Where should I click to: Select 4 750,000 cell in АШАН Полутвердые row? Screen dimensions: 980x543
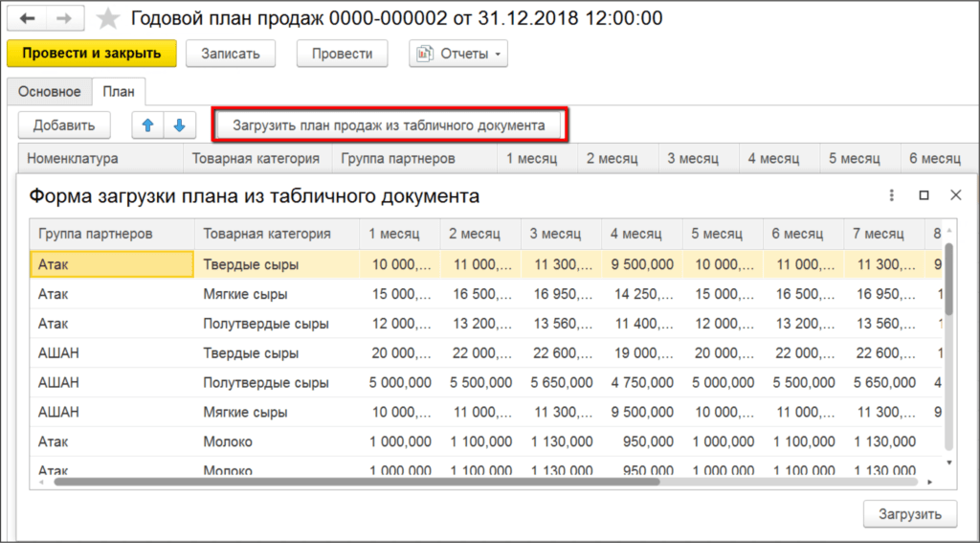tap(642, 382)
